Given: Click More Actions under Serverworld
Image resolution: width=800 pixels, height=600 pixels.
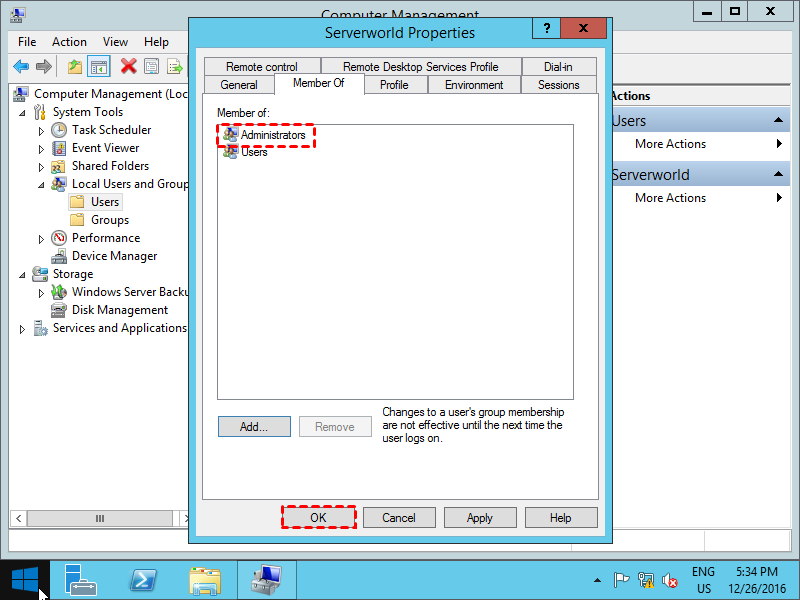Looking at the screenshot, I should 670,197.
